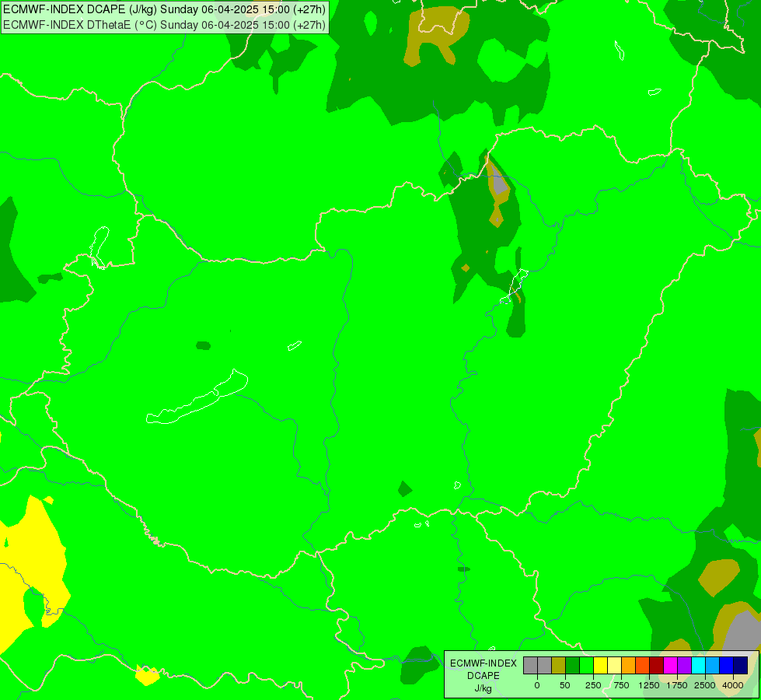Select the magenta legend swatch
The width and height of the screenshot is (761, 700).
point(671,665)
